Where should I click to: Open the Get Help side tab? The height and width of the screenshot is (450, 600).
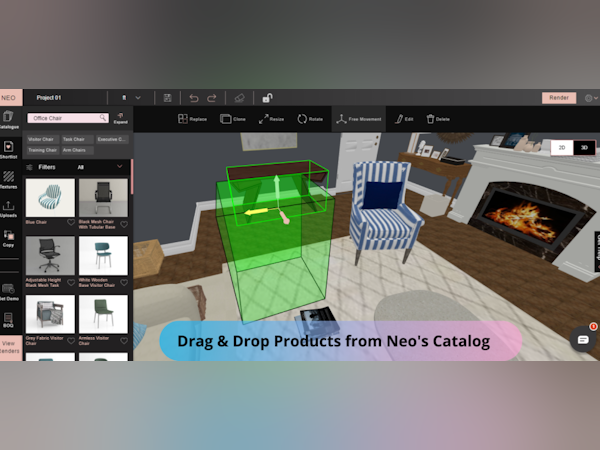point(597,252)
